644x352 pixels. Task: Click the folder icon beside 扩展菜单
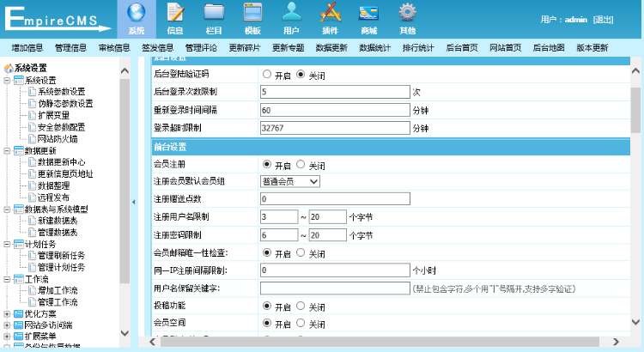18,337
